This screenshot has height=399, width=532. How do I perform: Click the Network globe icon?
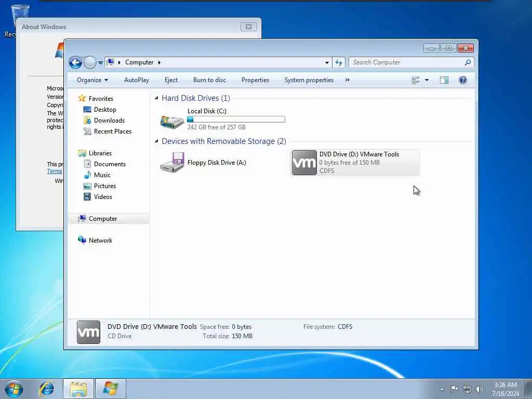(82, 240)
